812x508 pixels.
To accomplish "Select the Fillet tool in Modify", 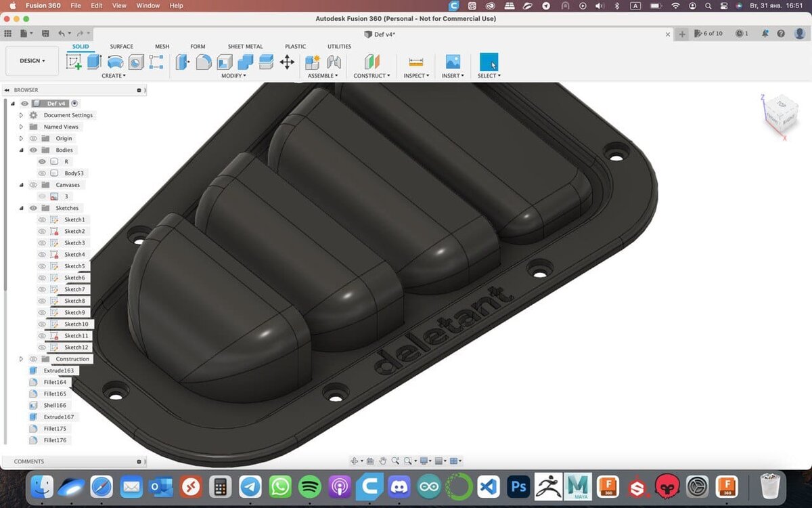I will point(204,62).
